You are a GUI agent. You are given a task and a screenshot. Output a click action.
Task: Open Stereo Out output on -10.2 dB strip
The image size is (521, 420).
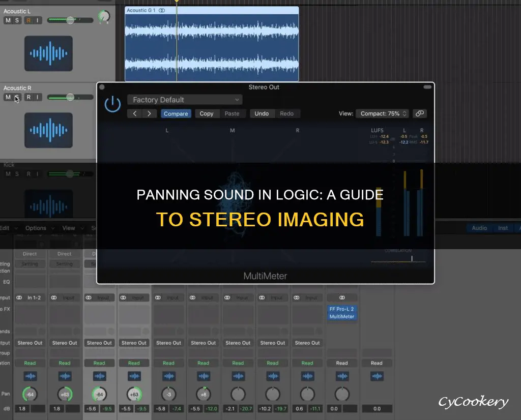click(x=273, y=343)
